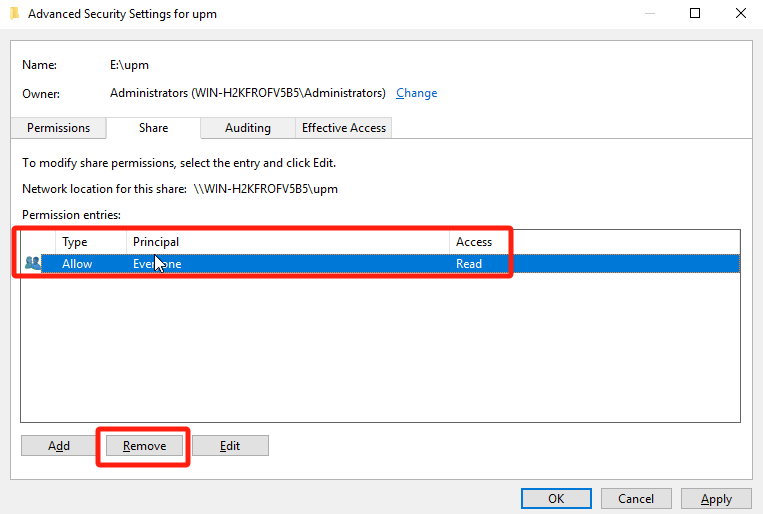Click the Remove button
Screen dimensions: 763x514
pos(145,446)
